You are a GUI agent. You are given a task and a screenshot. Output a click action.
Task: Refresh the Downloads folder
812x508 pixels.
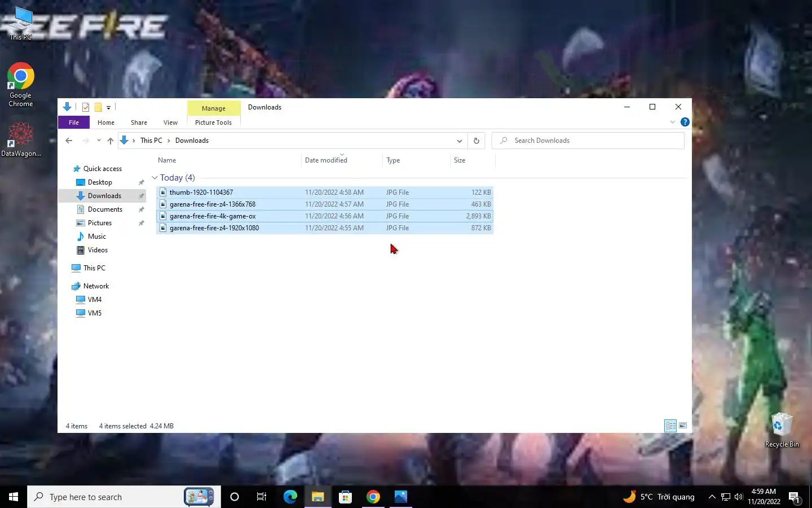pos(476,141)
